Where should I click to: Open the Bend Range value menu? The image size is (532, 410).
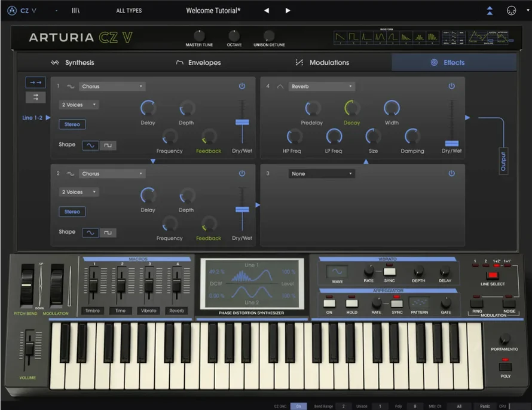click(343, 406)
